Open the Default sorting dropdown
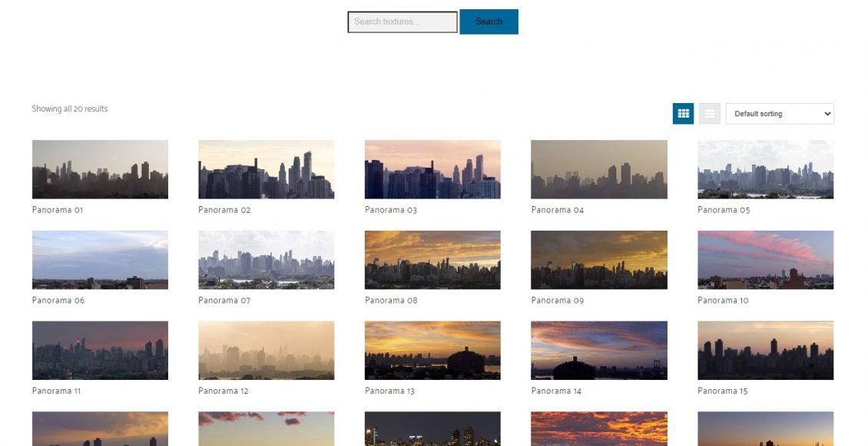 click(x=779, y=114)
